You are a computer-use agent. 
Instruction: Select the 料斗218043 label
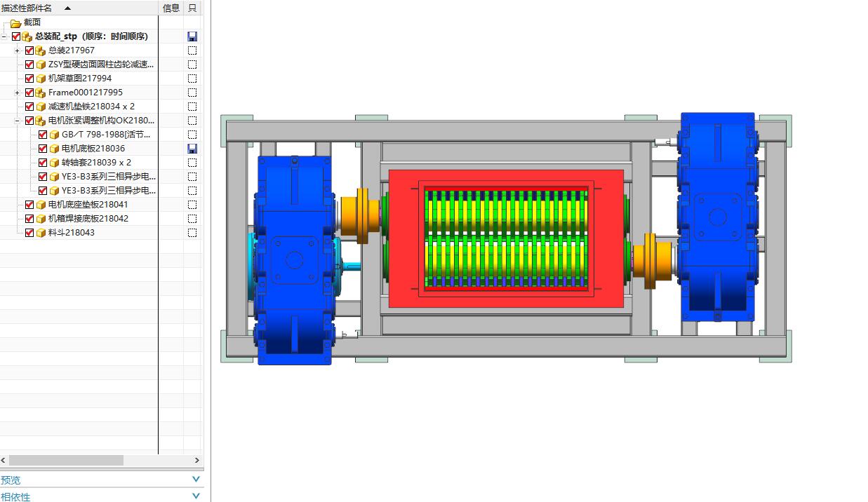pyautogui.click(x=72, y=233)
